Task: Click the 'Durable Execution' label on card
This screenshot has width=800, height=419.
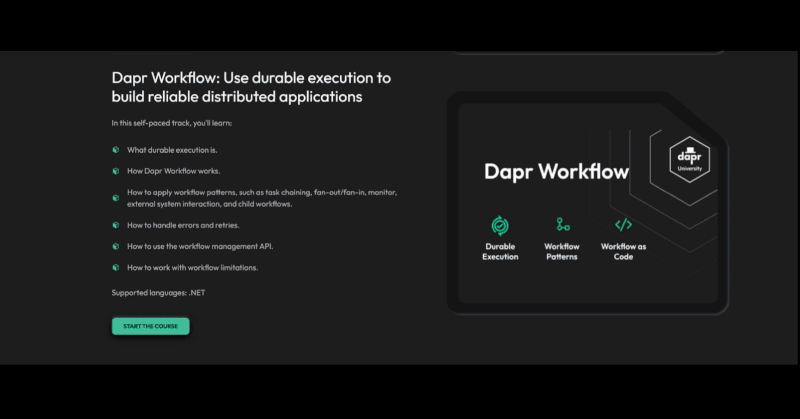Action: pyautogui.click(x=500, y=252)
